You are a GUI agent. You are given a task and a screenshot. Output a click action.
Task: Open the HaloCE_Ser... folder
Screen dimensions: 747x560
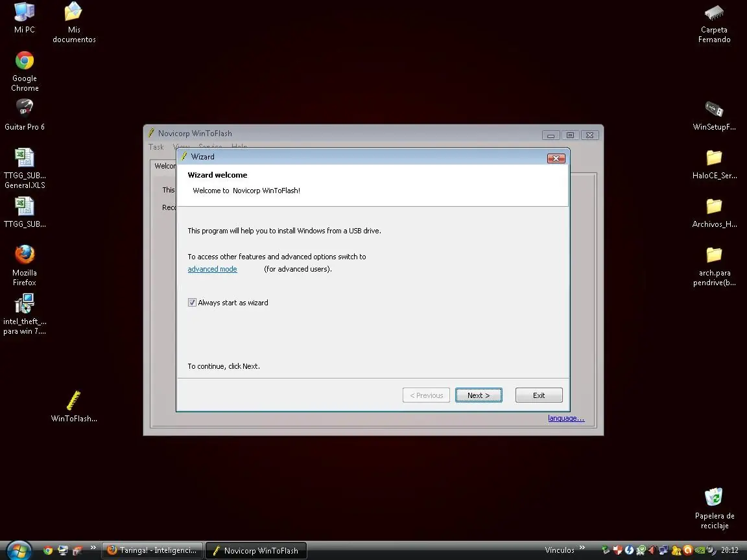[x=714, y=164]
